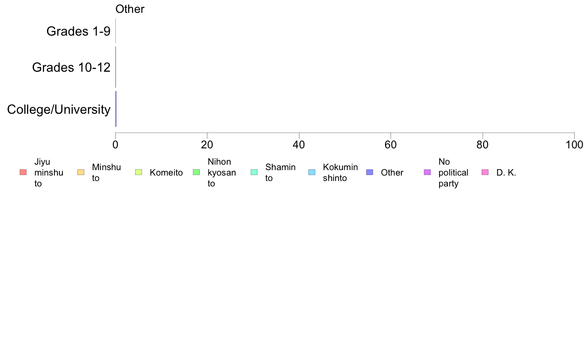Click the Jiyu minshu to red legend swatch
Screen dimensions: 588x364
tap(23, 173)
